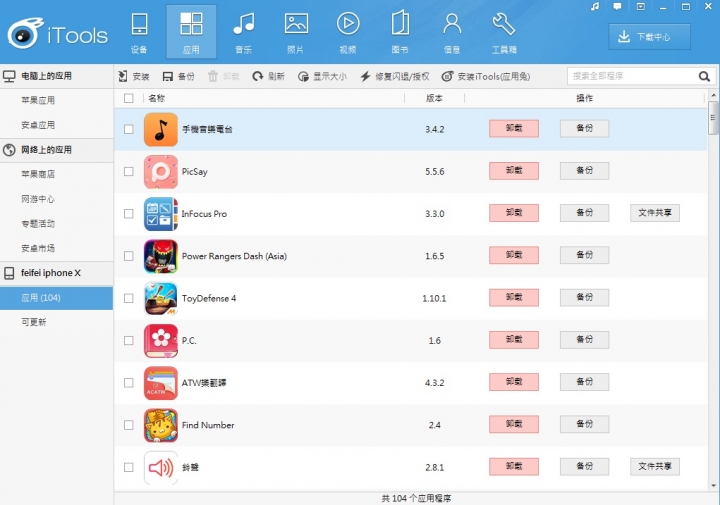Back up the P.C. app
The height and width of the screenshot is (505, 720).
pyautogui.click(x=585, y=340)
